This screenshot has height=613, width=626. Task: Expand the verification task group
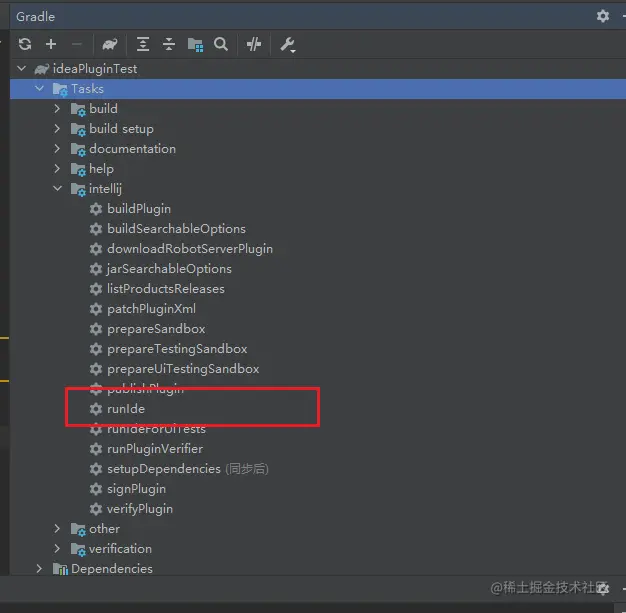pos(57,549)
